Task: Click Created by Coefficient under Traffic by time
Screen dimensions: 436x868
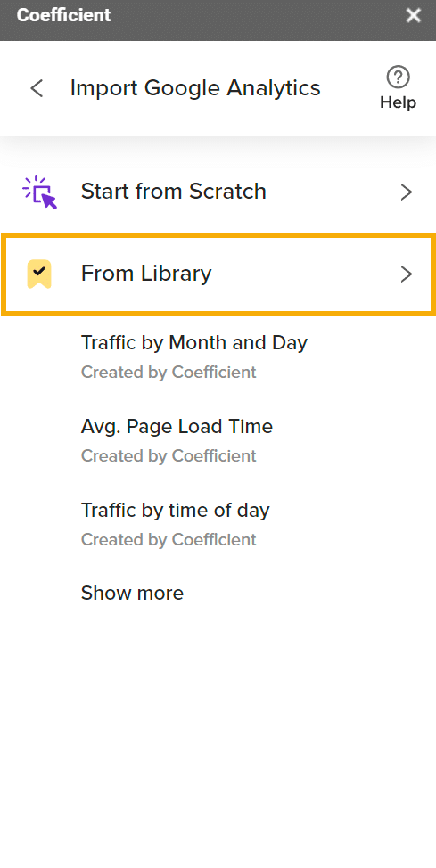Action: [x=169, y=539]
